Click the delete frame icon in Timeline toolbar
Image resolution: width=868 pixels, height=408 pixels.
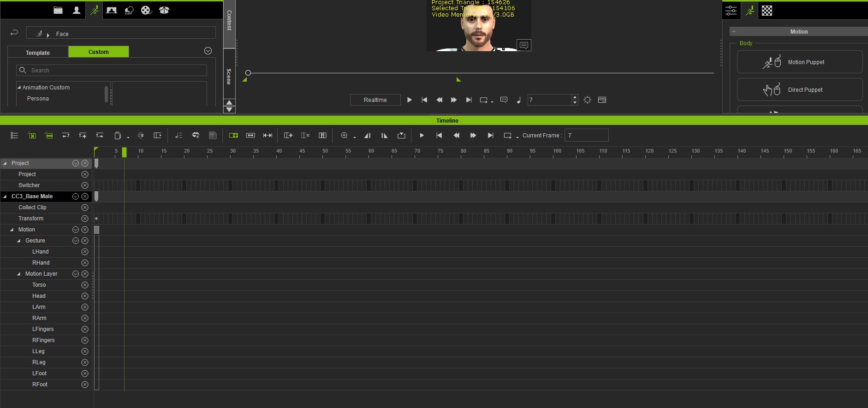[x=305, y=136]
